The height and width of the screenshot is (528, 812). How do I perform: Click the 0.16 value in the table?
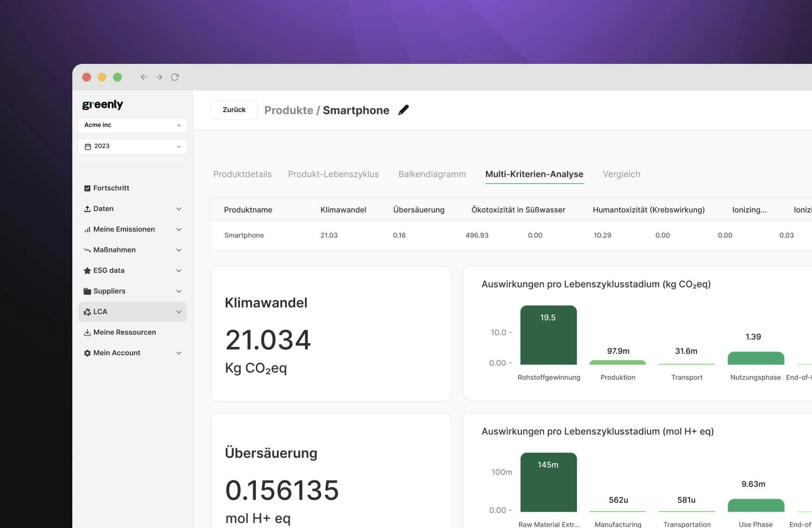click(399, 235)
